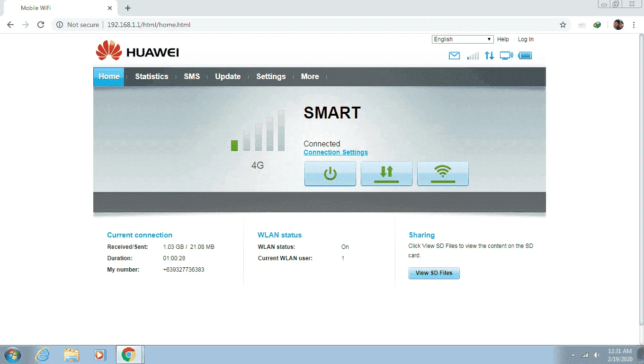Click the network signal tray icon
This screenshot has height=364, width=644.
(585, 355)
